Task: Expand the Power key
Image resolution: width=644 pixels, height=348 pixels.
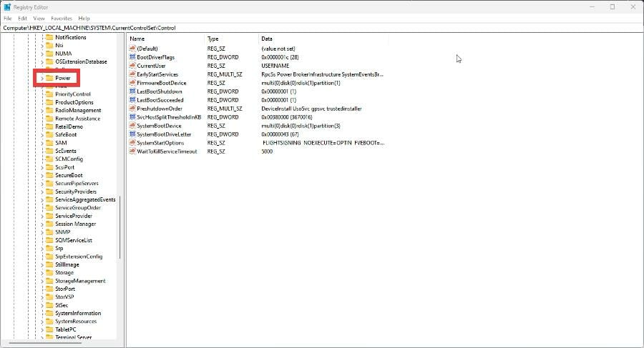Action: 42,79
